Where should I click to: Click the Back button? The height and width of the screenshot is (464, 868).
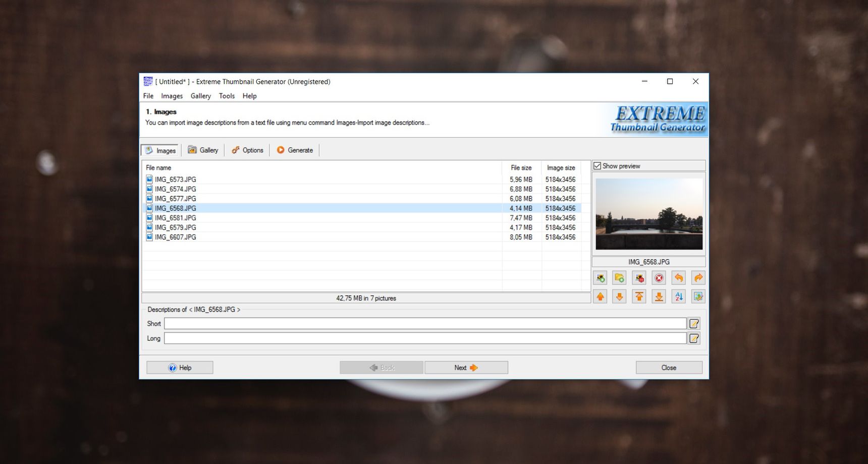coord(382,368)
